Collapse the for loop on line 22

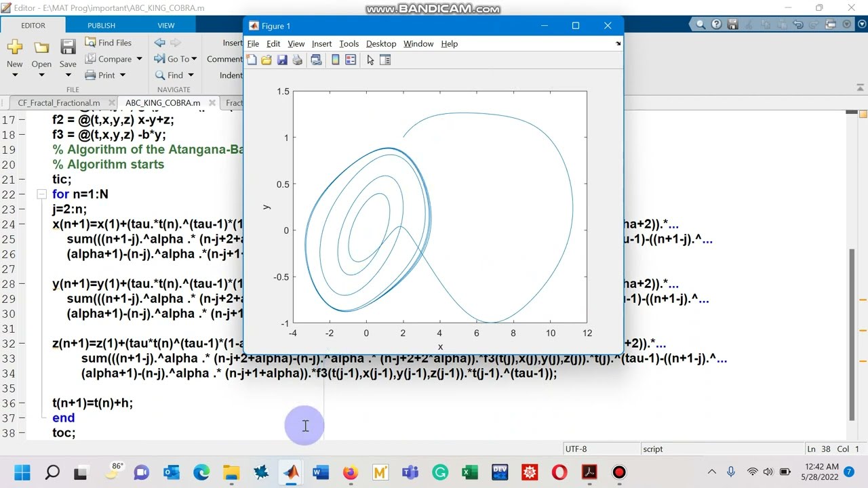41,194
